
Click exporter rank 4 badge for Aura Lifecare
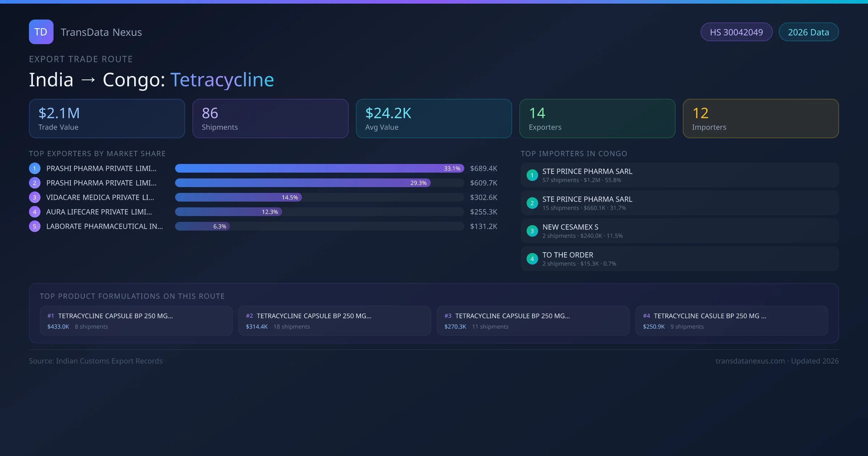pyautogui.click(x=35, y=212)
